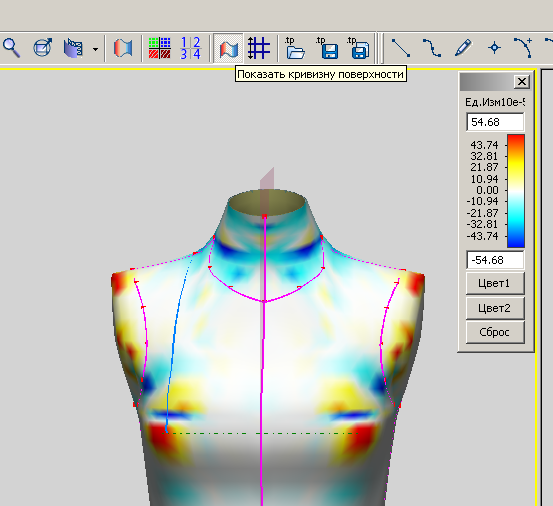Select the point target tool
This screenshot has width=553, height=506.
pyautogui.click(x=494, y=48)
